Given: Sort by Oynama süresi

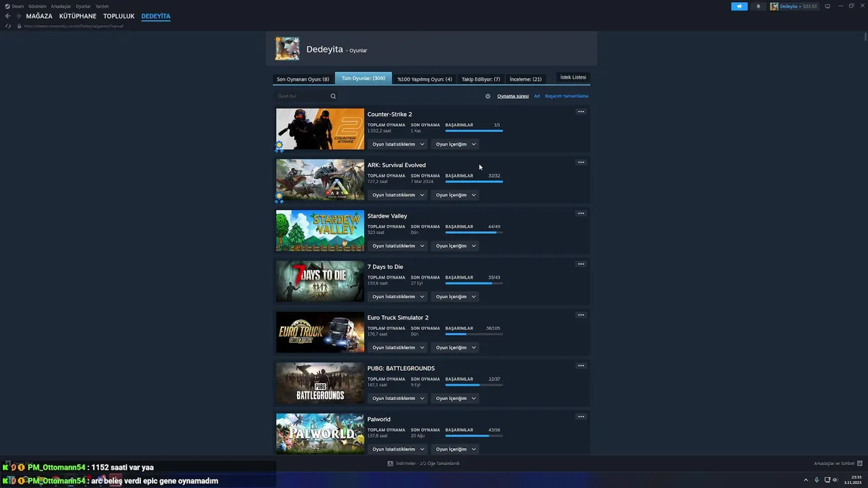Looking at the screenshot, I should tap(513, 96).
